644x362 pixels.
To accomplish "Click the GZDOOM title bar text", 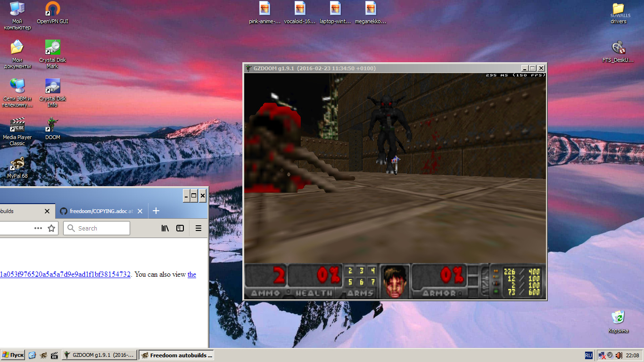I will (314, 68).
